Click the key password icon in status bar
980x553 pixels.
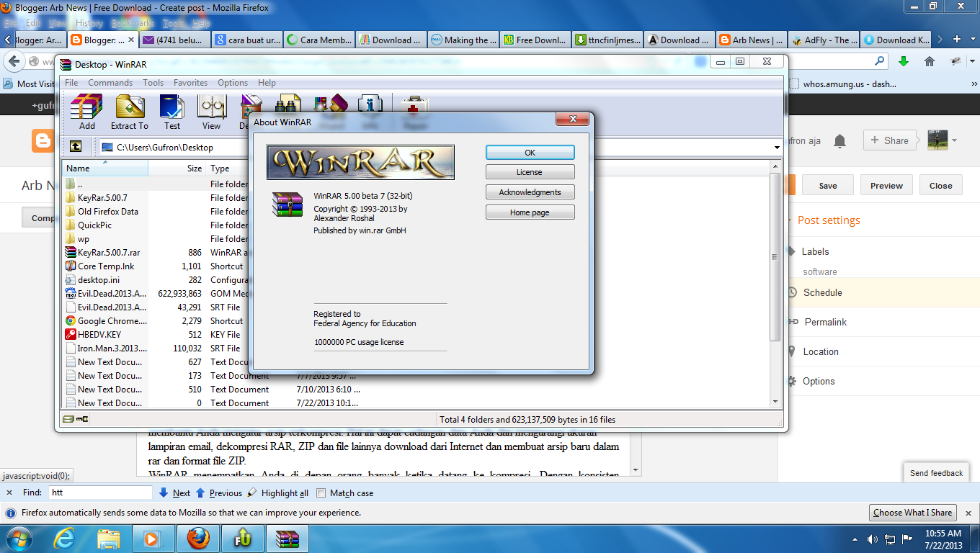[x=82, y=419]
